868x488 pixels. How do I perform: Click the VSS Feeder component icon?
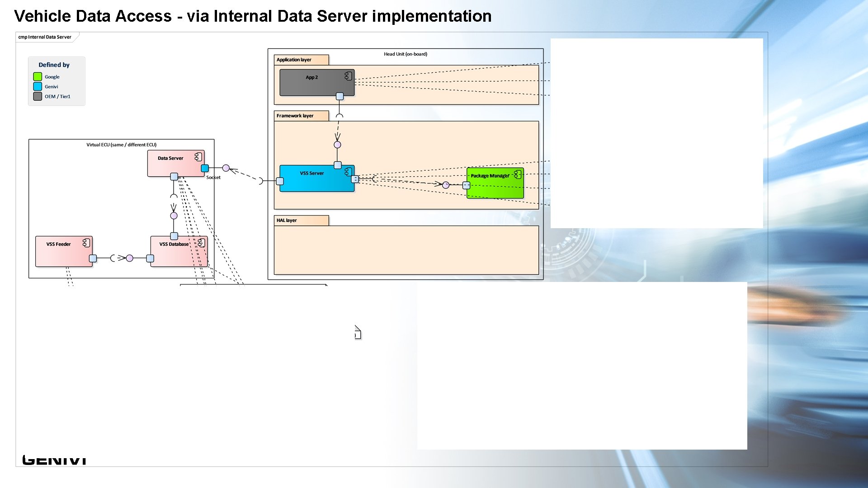tap(86, 243)
